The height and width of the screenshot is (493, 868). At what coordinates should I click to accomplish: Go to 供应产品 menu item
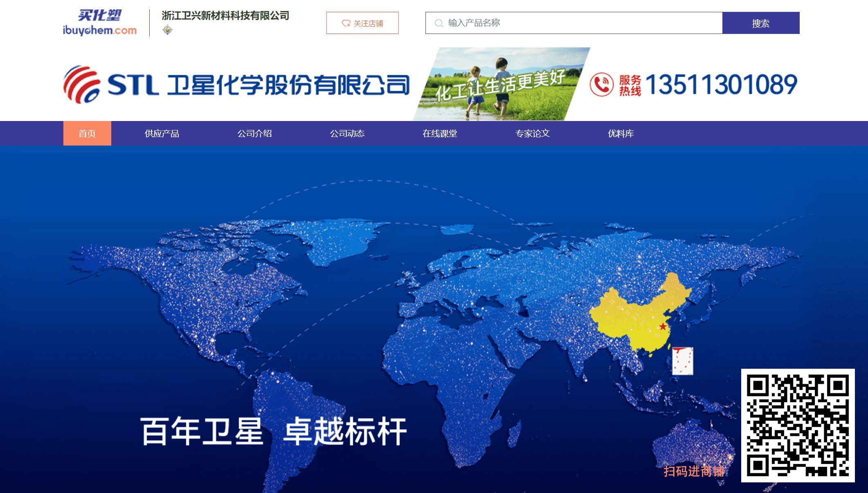coord(162,133)
